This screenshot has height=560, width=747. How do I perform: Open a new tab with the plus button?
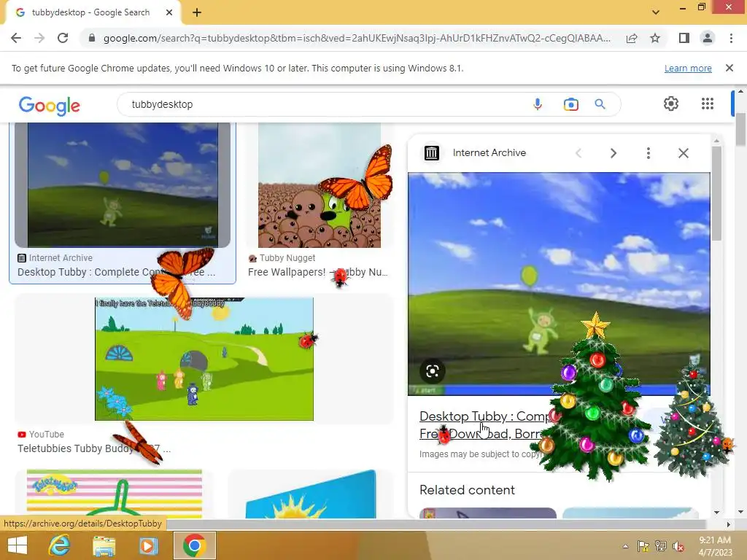[x=197, y=12]
